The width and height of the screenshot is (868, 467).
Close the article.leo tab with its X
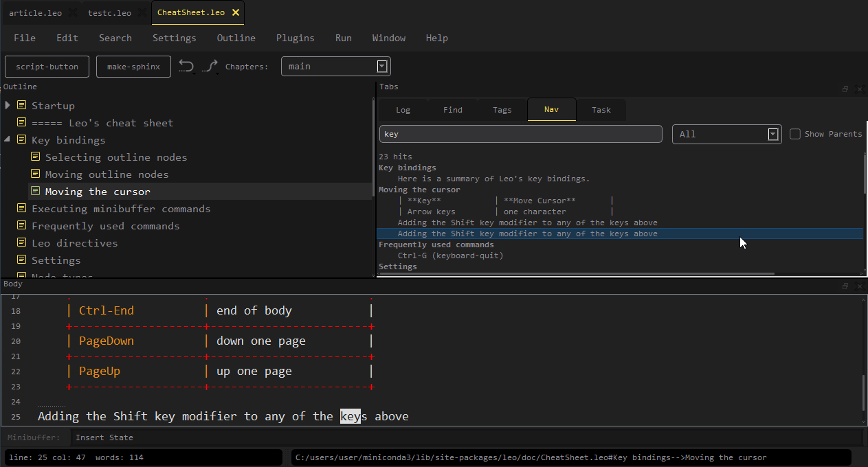click(x=72, y=12)
